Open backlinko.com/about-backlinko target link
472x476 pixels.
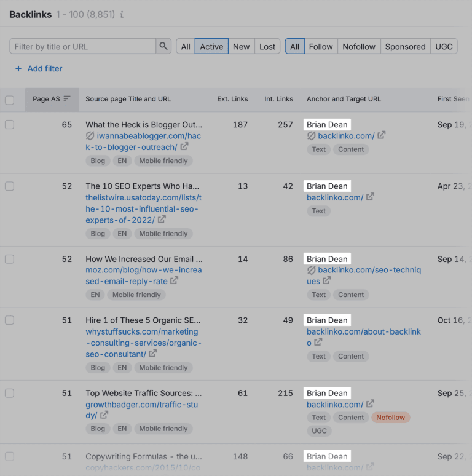[x=364, y=337]
